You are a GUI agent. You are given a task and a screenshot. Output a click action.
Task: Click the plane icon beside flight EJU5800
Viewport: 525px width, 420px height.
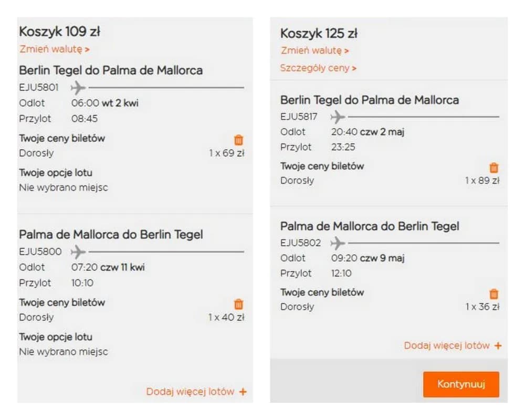(x=78, y=251)
